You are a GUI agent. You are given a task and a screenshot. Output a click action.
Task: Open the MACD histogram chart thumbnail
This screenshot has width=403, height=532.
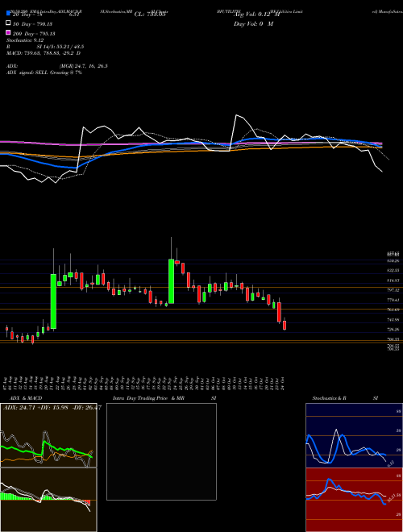pos(48,500)
